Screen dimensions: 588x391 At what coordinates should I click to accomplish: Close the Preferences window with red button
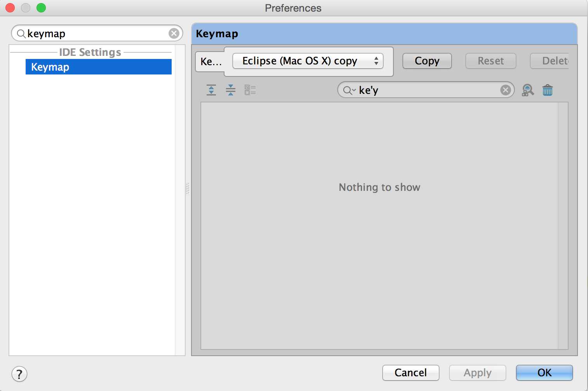pyautogui.click(x=10, y=8)
